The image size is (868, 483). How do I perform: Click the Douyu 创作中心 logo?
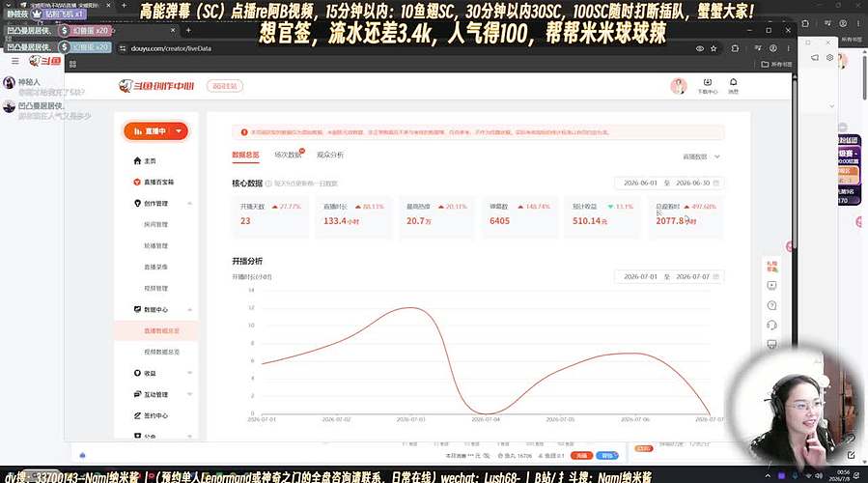coord(156,86)
